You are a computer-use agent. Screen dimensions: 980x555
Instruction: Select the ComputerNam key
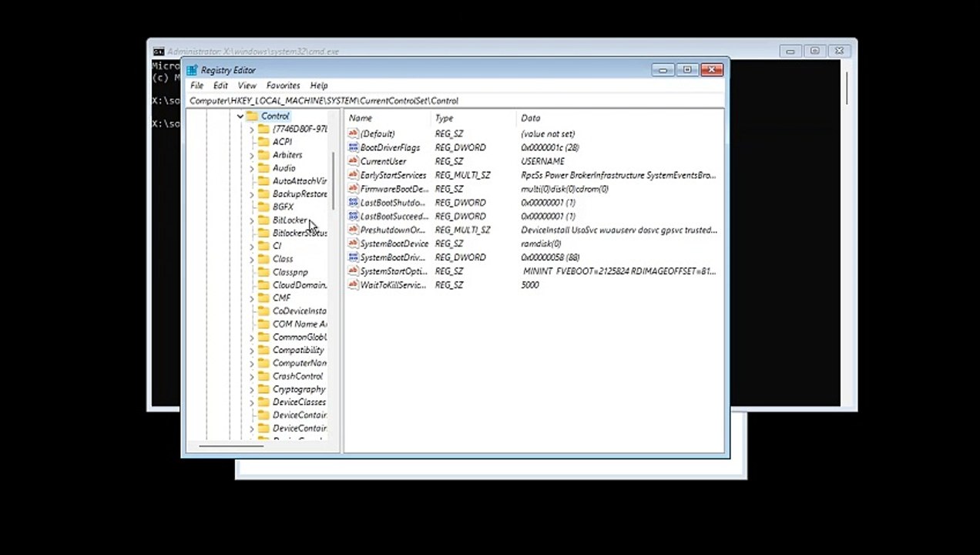point(300,363)
